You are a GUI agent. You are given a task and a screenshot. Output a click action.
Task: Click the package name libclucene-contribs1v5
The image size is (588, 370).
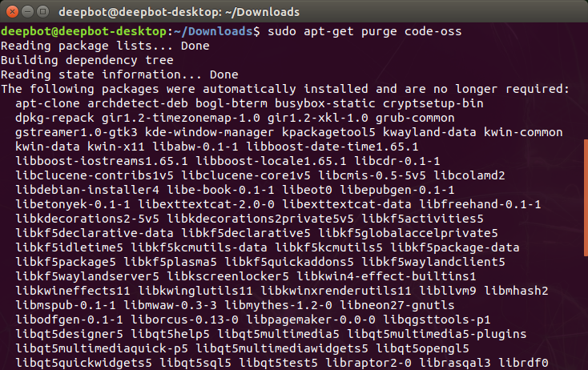coord(95,175)
